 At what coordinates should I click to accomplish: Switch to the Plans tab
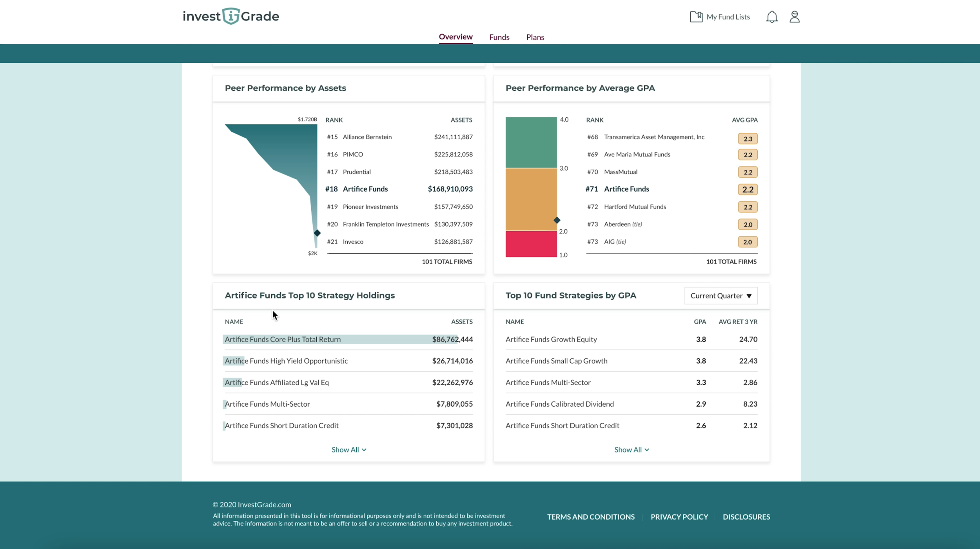coord(535,37)
